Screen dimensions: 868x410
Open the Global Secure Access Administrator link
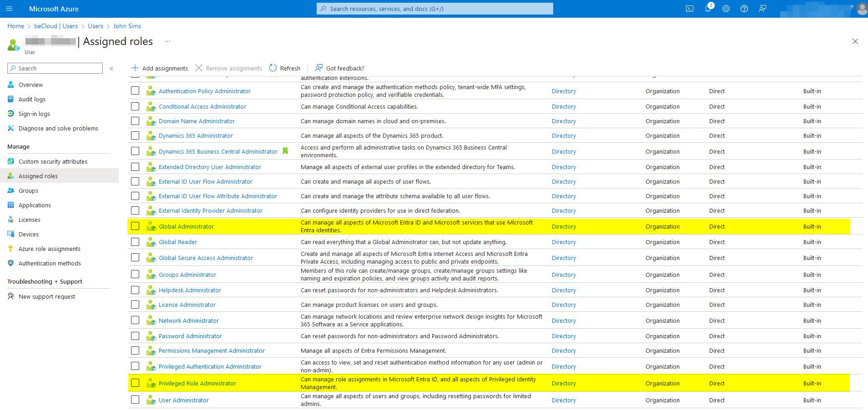point(206,258)
